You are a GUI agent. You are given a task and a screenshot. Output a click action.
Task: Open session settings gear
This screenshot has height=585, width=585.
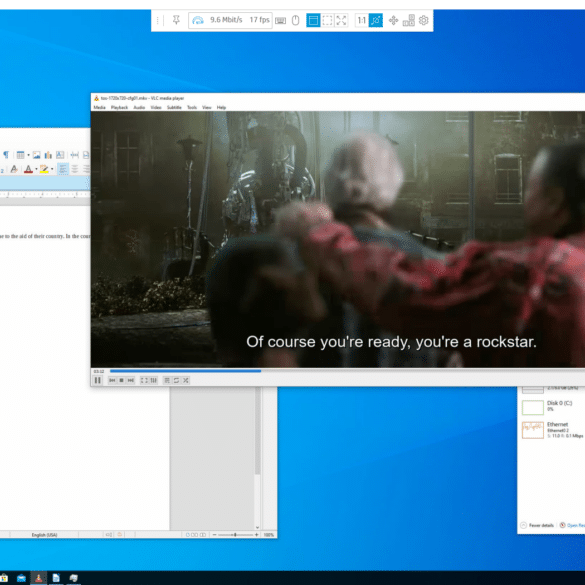[x=423, y=20]
